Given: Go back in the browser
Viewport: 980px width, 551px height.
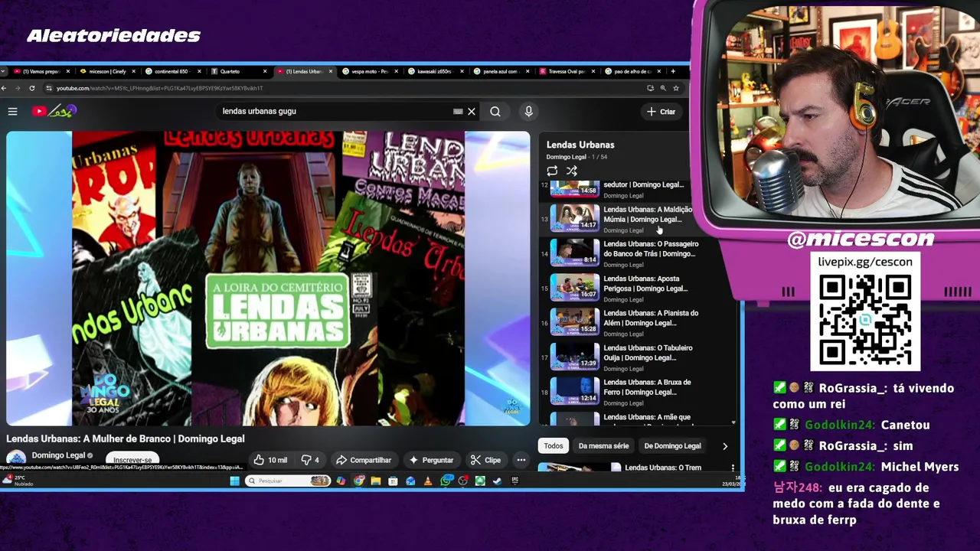Looking at the screenshot, I should coord(4,88).
